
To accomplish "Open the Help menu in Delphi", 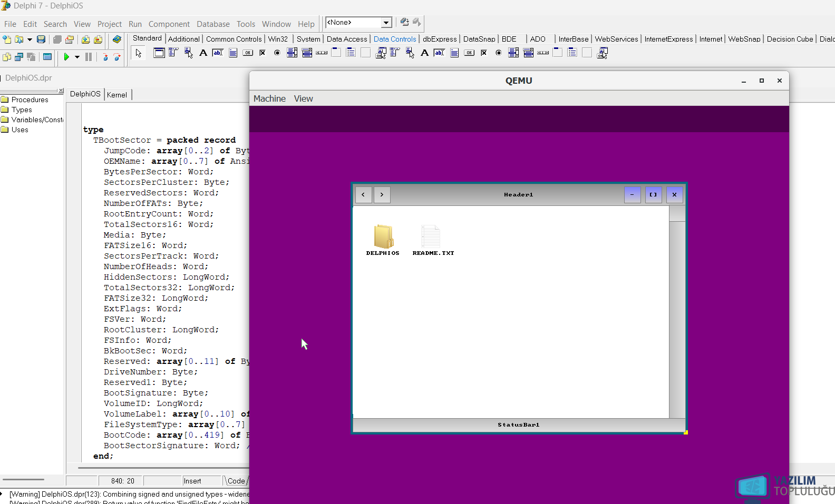I will click(306, 24).
